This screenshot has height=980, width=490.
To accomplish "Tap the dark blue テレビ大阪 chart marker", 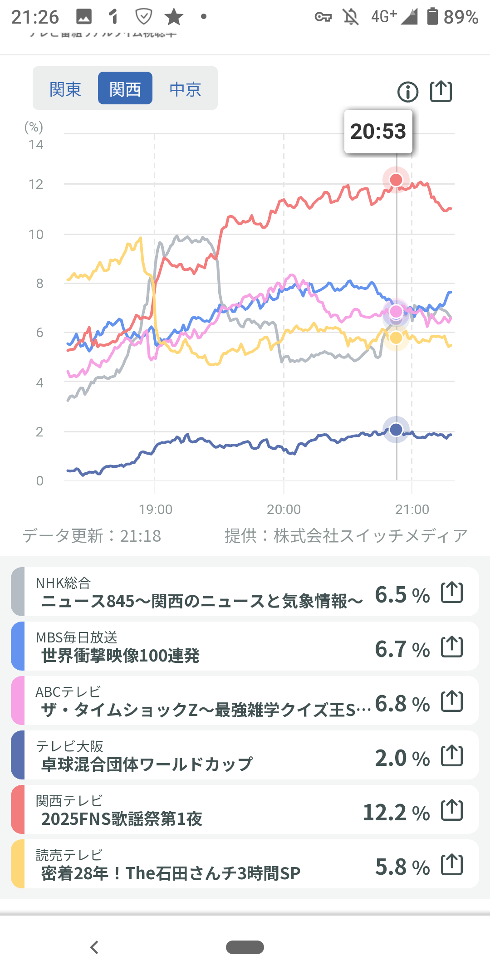I will point(396,430).
